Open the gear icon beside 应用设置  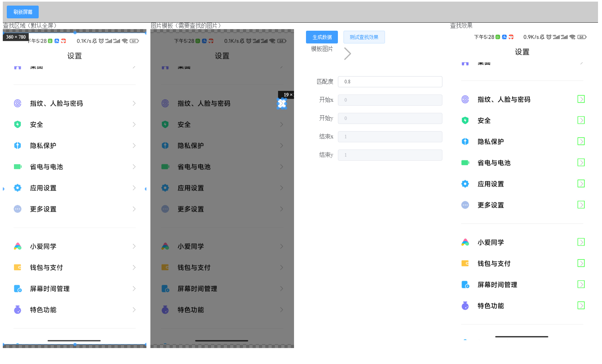pyautogui.click(x=18, y=188)
